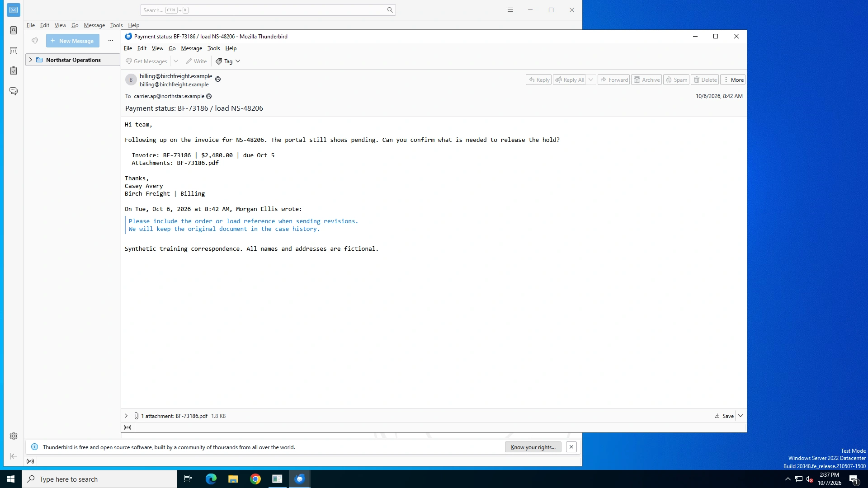Click sender contact icon next to billing@birchfreight.example
The height and width of the screenshot is (488, 868).
pos(218,79)
